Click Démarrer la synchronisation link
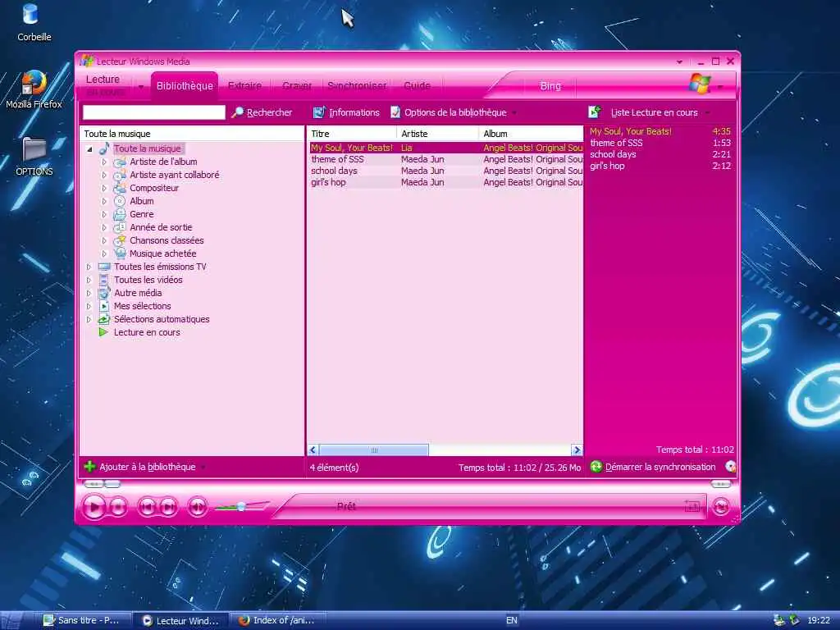This screenshot has width=840, height=630. click(x=654, y=467)
